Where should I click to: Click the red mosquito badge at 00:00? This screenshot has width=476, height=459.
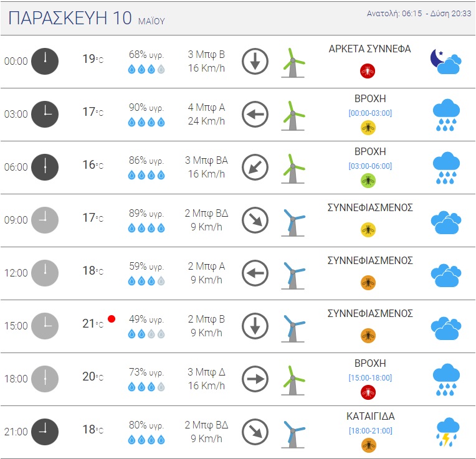pyautogui.click(x=368, y=71)
